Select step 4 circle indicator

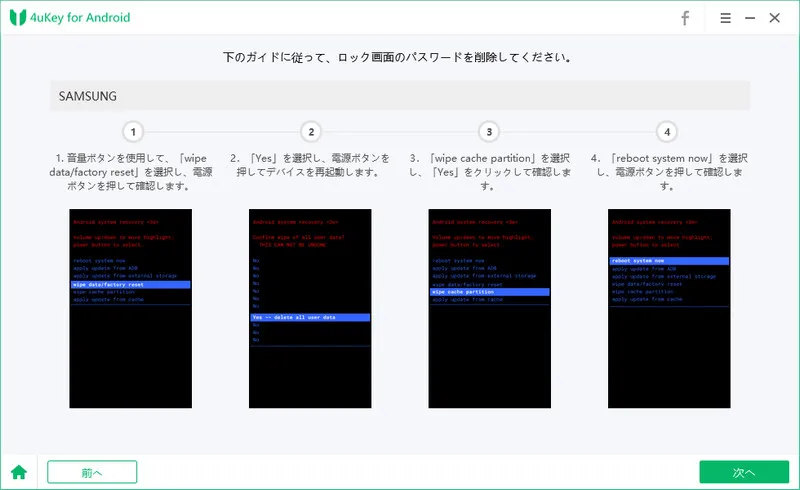(x=667, y=132)
